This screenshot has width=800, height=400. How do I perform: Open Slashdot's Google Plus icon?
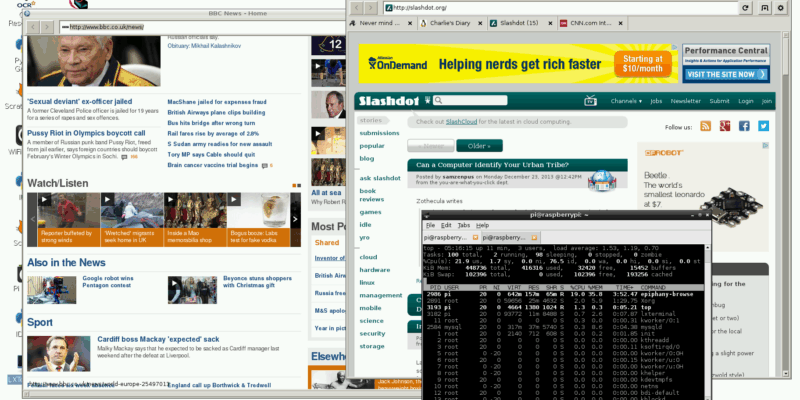coord(725,126)
